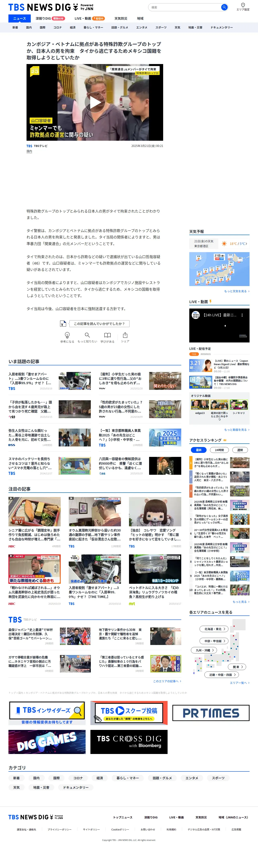The image size is (258, 868).
Task: Open このエリアの記事へ link
Action: click(167, 681)
